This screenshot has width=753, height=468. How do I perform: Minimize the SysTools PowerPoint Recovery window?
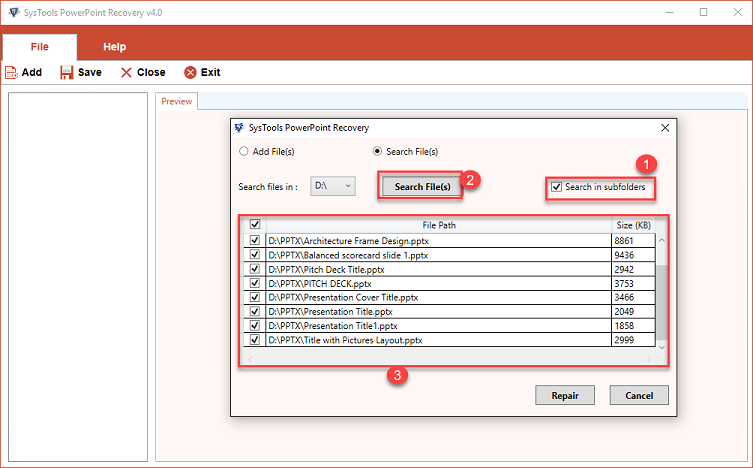(x=669, y=12)
